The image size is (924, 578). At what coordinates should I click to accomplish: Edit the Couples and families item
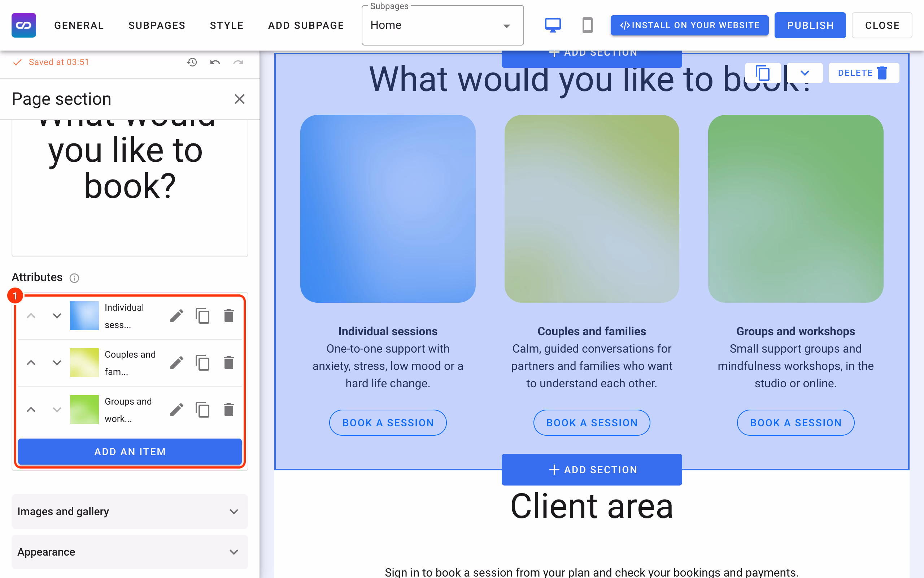point(176,363)
